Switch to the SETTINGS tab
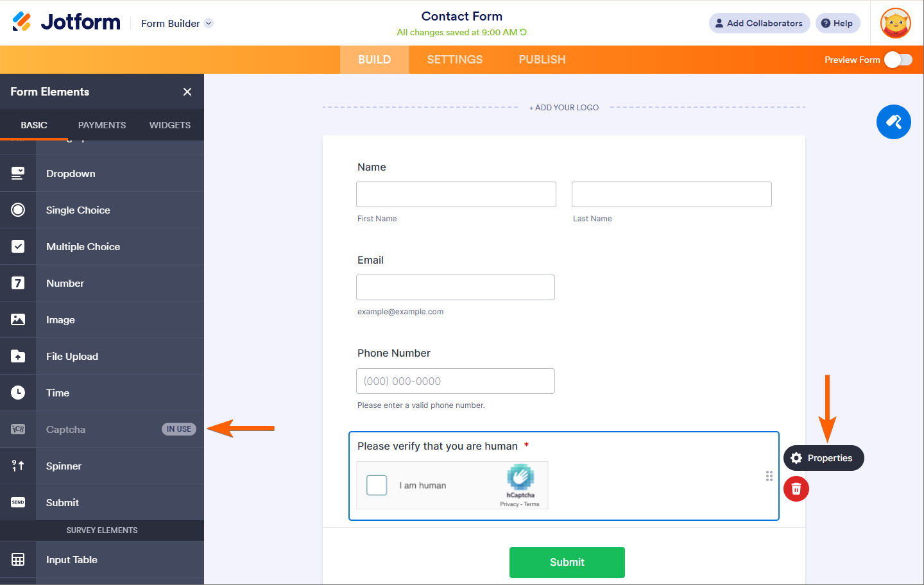Screen dimensions: 924x585 click(x=454, y=60)
